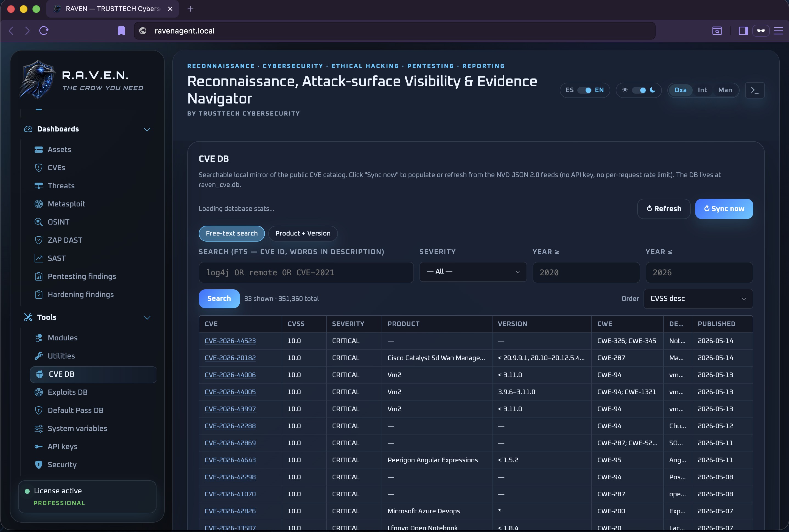Click the browser address bar
Viewport: 789px width, 532px height.
[395, 31]
